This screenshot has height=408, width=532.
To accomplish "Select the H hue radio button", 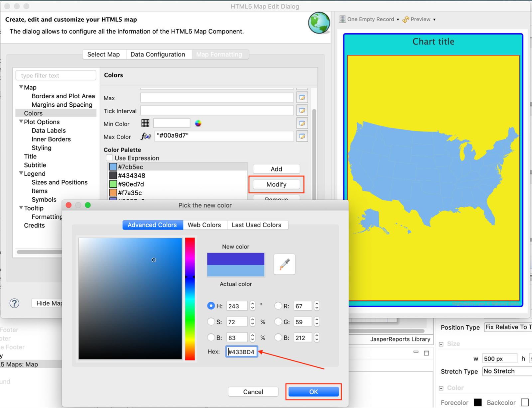I will coord(211,306).
